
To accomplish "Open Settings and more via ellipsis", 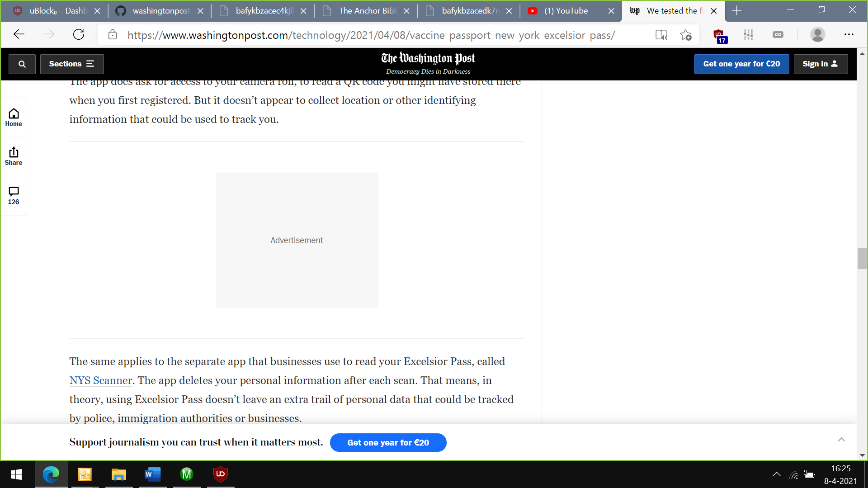I will (x=849, y=35).
